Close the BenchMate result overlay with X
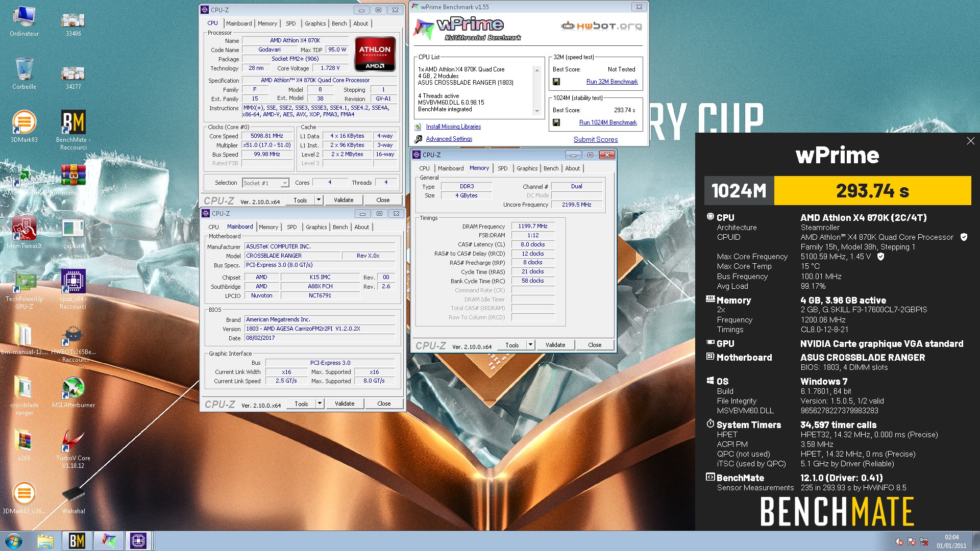The height and width of the screenshot is (551, 980). [x=970, y=141]
